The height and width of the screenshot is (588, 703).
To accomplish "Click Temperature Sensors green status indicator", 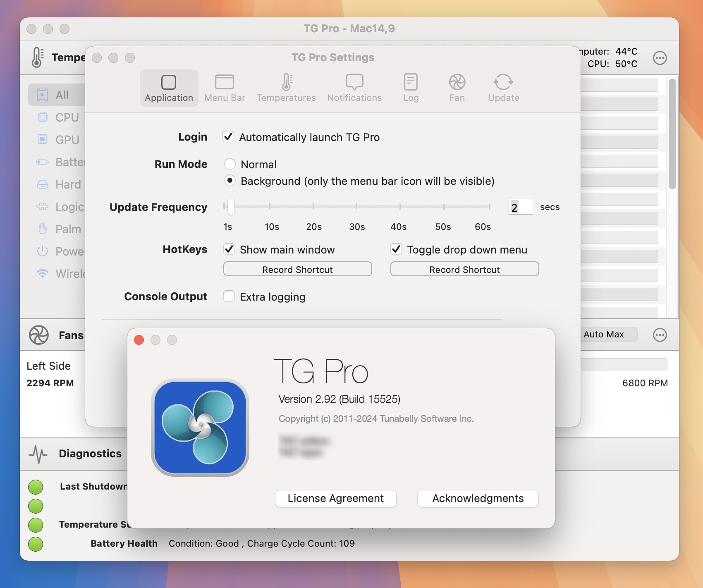I will (x=36, y=525).
